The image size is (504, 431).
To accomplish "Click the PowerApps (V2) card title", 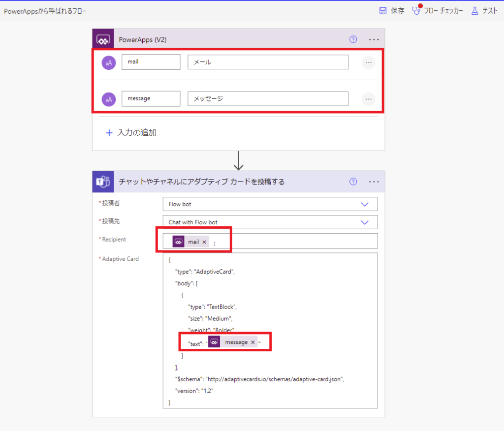I will (x=143, y=39).
